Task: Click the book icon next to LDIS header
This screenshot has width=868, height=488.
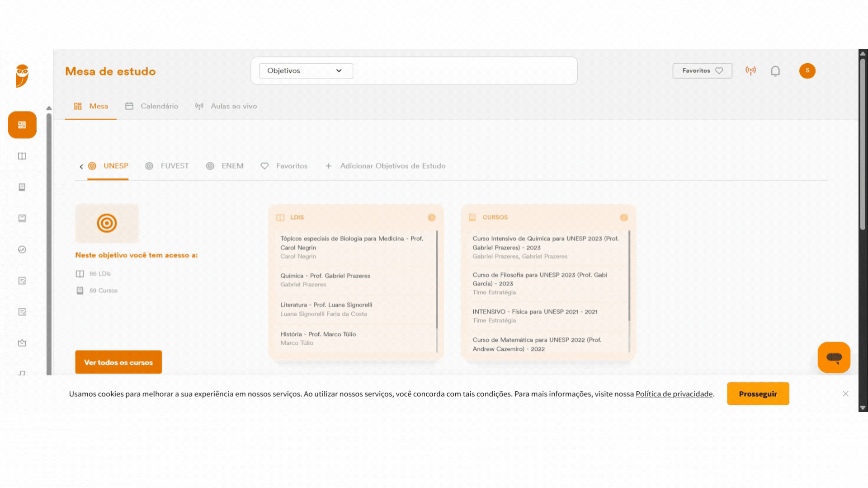Action: 280,217
